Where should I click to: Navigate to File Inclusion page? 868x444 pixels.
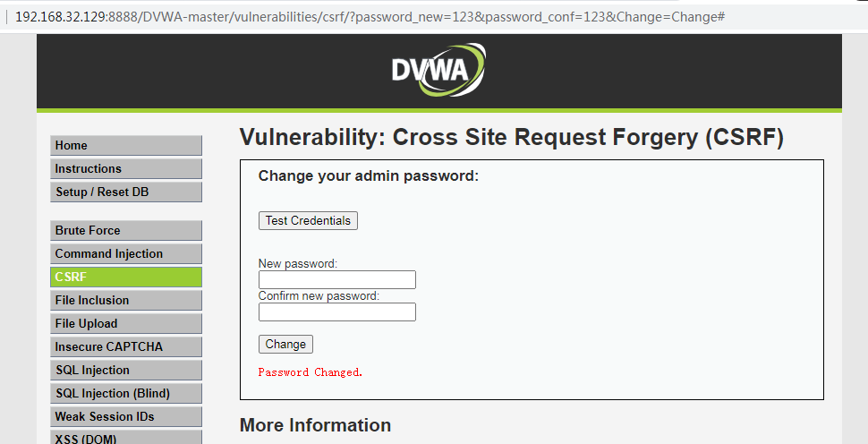126,300
